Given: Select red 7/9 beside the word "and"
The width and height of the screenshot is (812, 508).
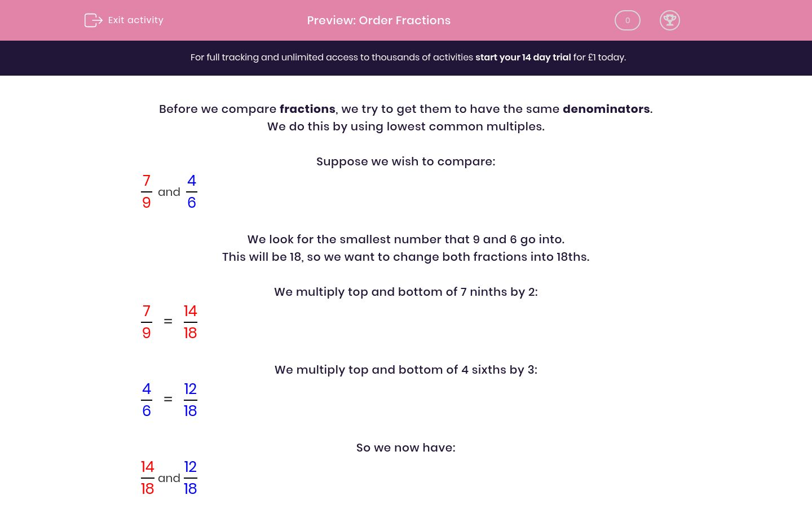Looking at the screenshot, I should 147,192.
